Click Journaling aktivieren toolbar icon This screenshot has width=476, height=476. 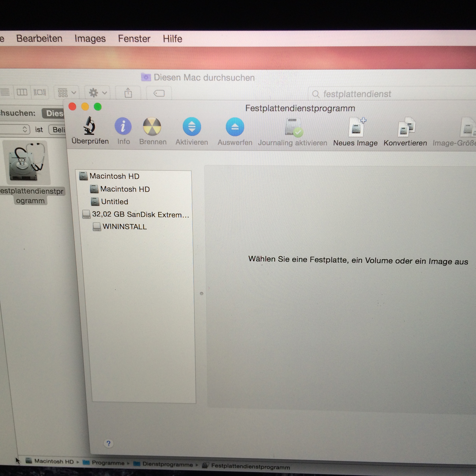tap(293, 128)
